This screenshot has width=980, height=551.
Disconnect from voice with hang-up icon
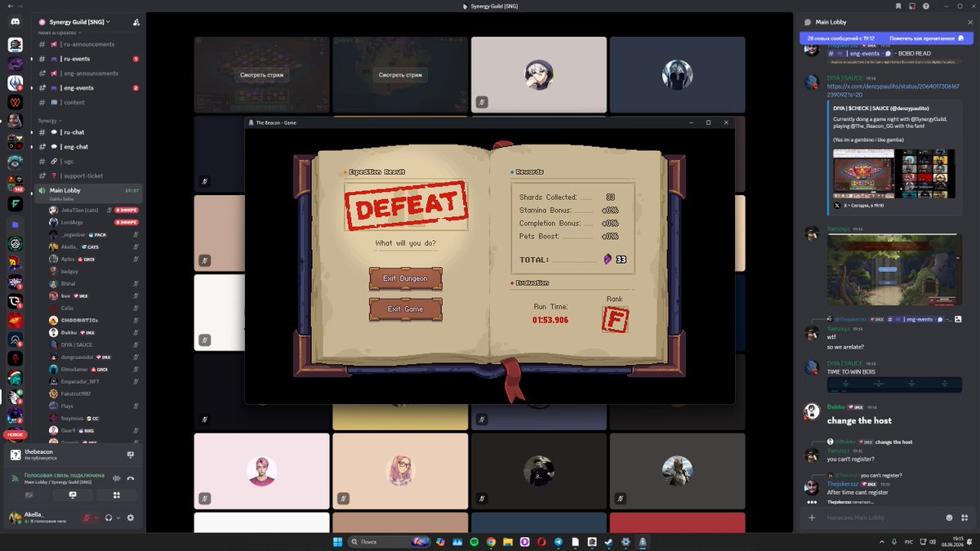(x=131, y=478)
